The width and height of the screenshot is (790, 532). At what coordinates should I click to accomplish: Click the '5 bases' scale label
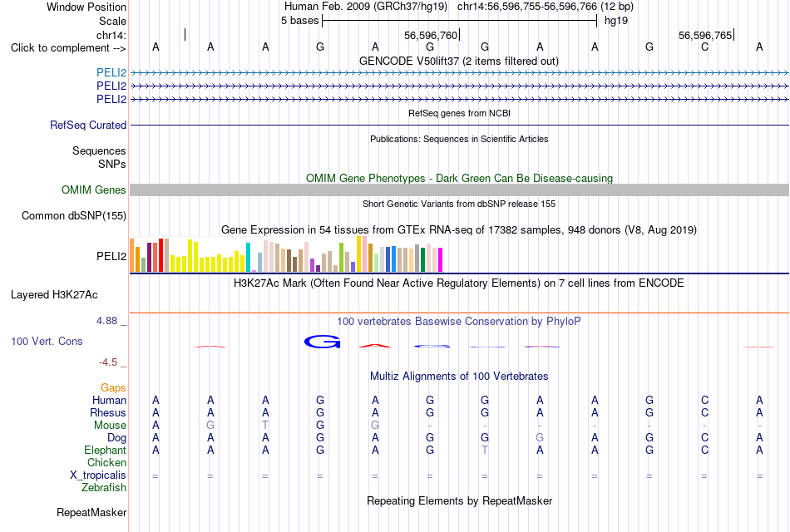299,21
